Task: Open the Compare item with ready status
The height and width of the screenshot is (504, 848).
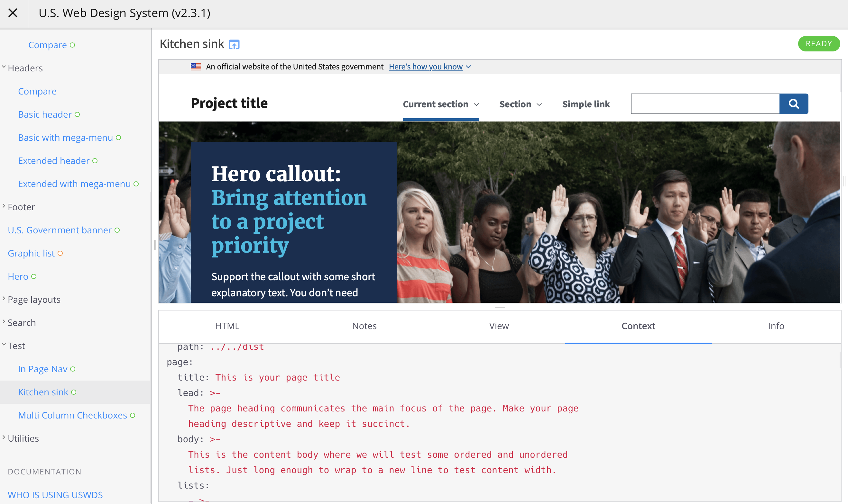Action: pos(52,45)
